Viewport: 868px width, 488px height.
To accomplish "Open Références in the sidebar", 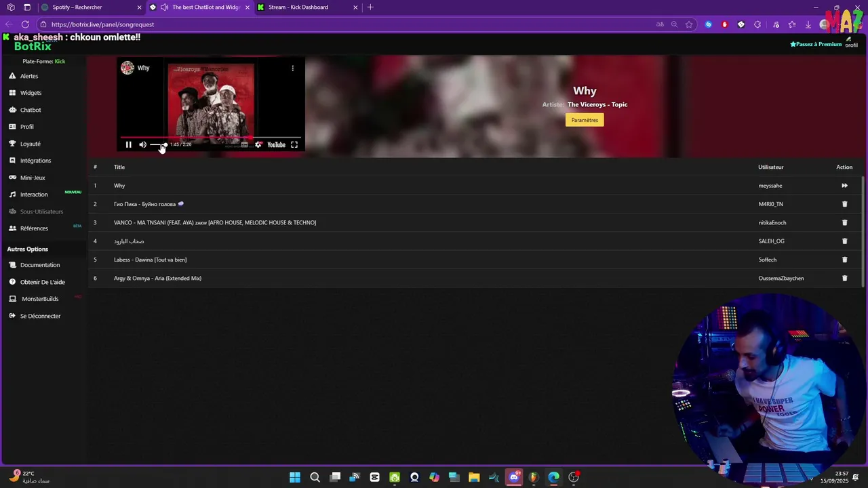I will tap(34, 228).
